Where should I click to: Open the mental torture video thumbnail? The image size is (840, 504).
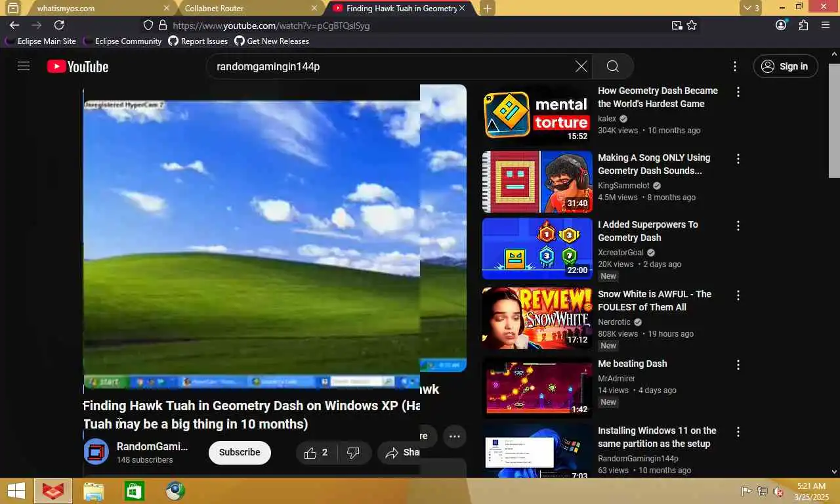click(537, 115)
